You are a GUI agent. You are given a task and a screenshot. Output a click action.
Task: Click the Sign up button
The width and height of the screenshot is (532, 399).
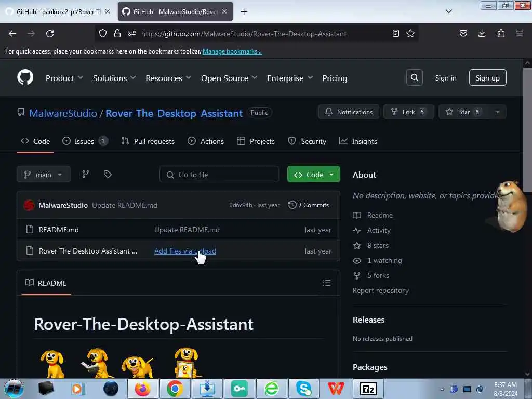click(487, 78)
